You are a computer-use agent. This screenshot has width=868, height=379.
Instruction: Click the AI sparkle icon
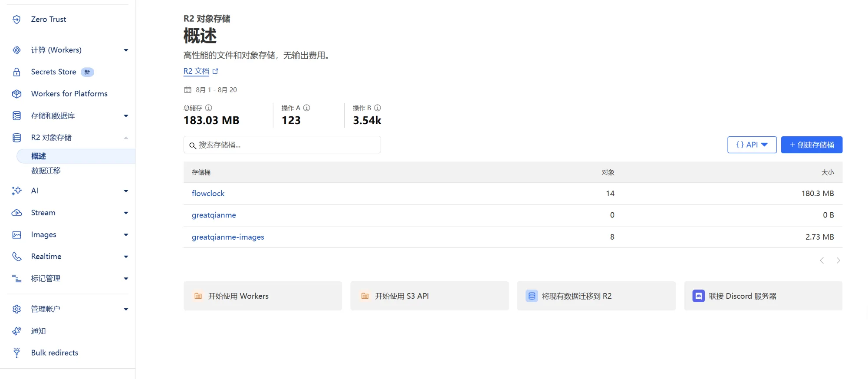16,191
